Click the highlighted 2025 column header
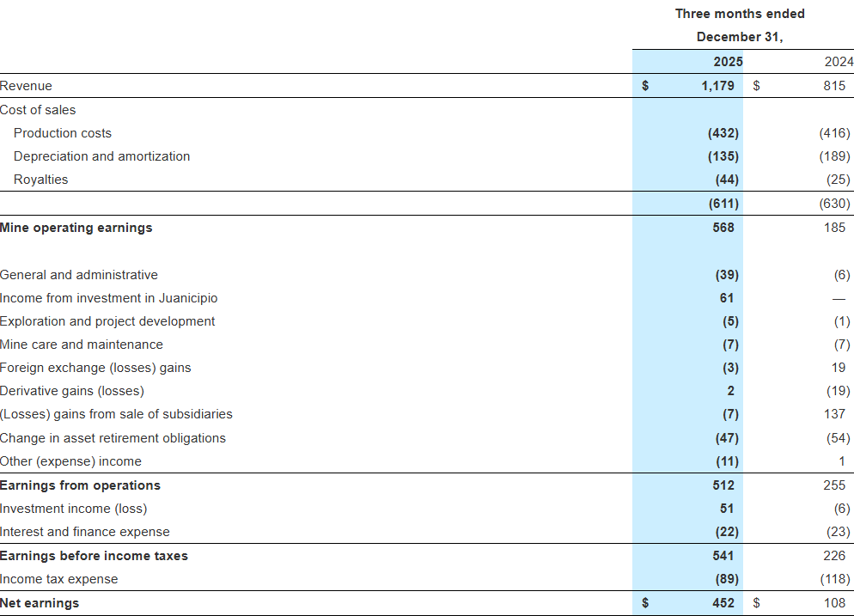Screen dimensions: 854x616 tap(728, 62)
